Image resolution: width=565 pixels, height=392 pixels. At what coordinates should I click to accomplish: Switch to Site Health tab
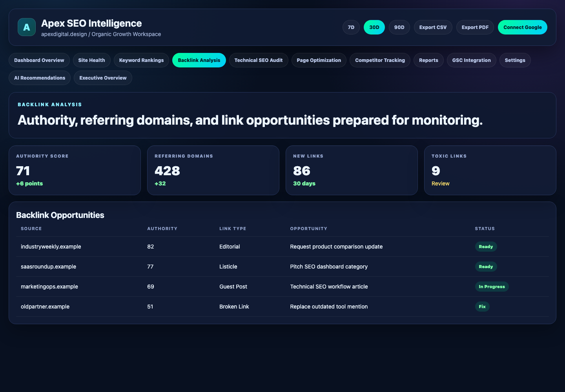(91, 60)
